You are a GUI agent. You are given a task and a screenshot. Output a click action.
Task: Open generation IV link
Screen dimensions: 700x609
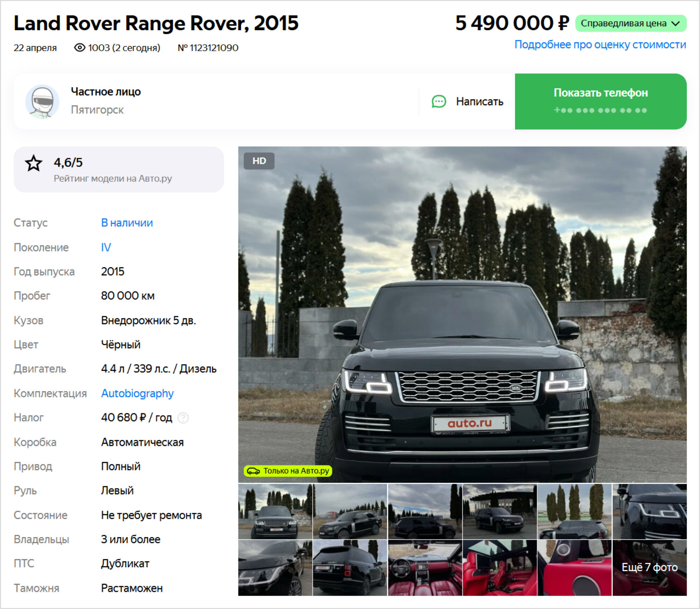point(106,247)
